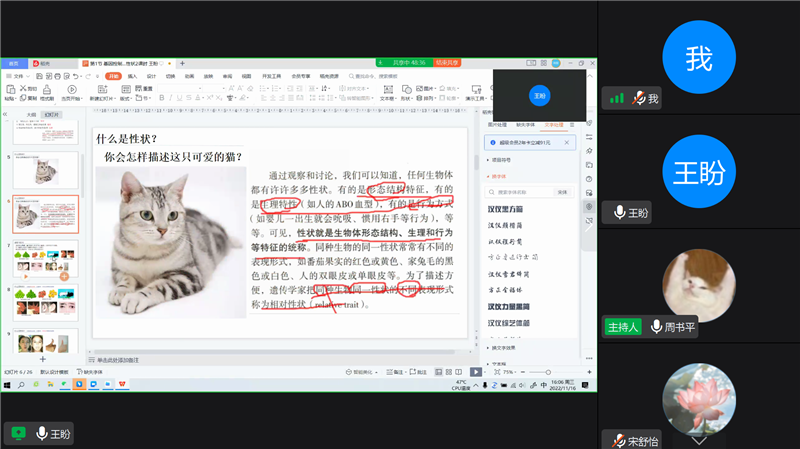Expand the paragraph numbering section in side panel
The image size is (800, 449).
point(499,160)
